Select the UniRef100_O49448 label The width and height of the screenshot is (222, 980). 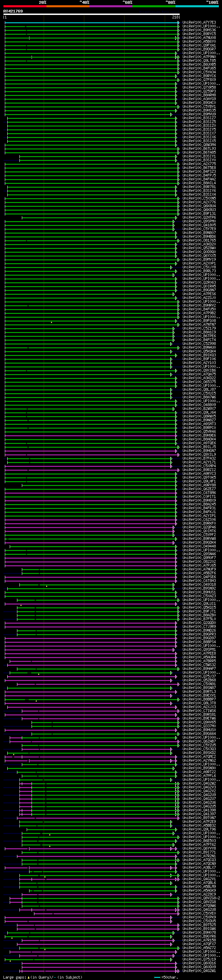[199, 546]
